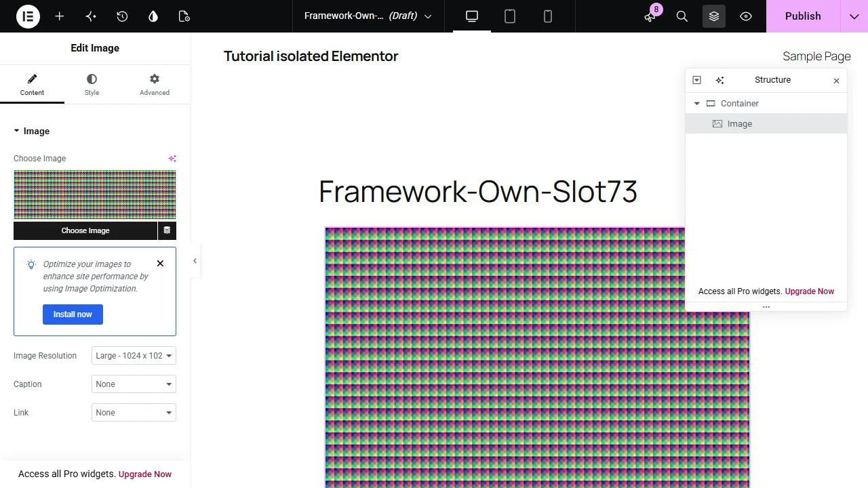Click the AI sparkle next to Choose Image
This screenshot has width=868, height=488.
coord(172,159)
